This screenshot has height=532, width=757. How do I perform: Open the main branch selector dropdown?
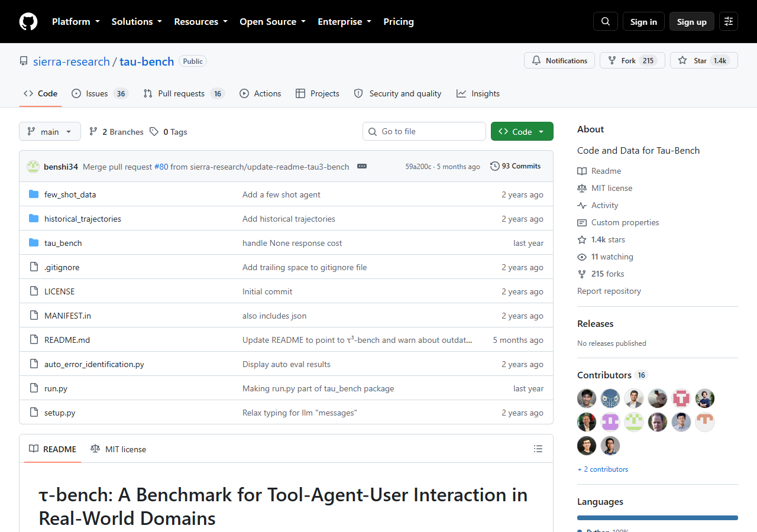50,132
